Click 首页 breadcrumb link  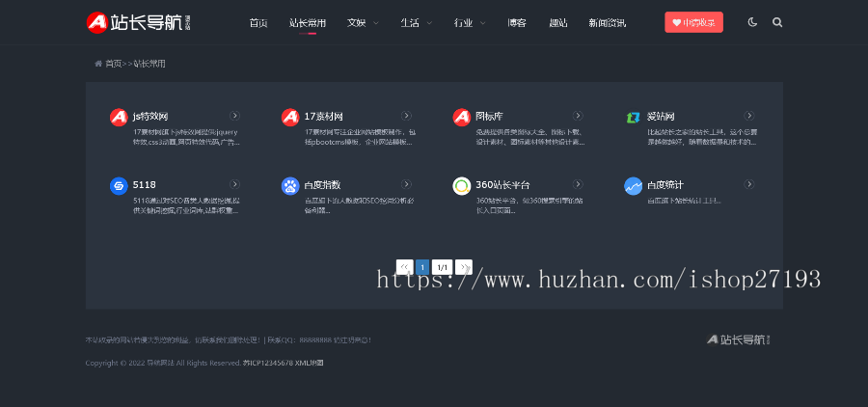click(x=114, y=64)
